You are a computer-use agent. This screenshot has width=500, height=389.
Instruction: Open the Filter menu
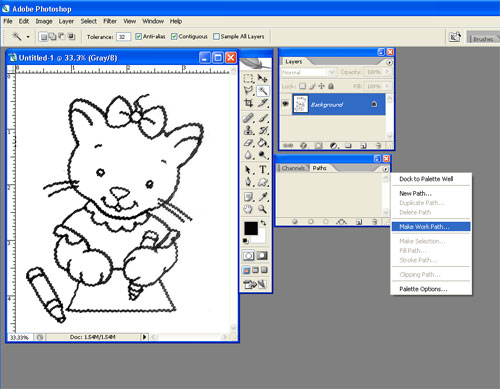tap(110, 21)
